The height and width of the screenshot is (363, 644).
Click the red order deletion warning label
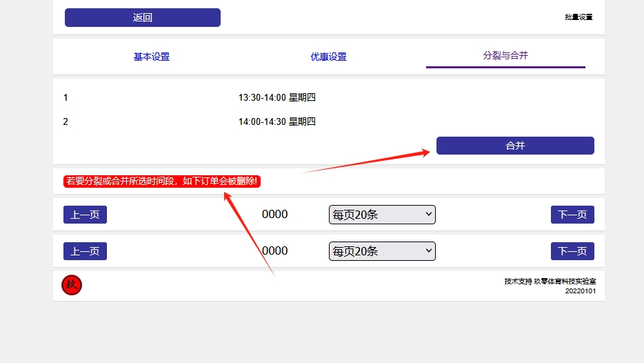[x=162, y=181]
